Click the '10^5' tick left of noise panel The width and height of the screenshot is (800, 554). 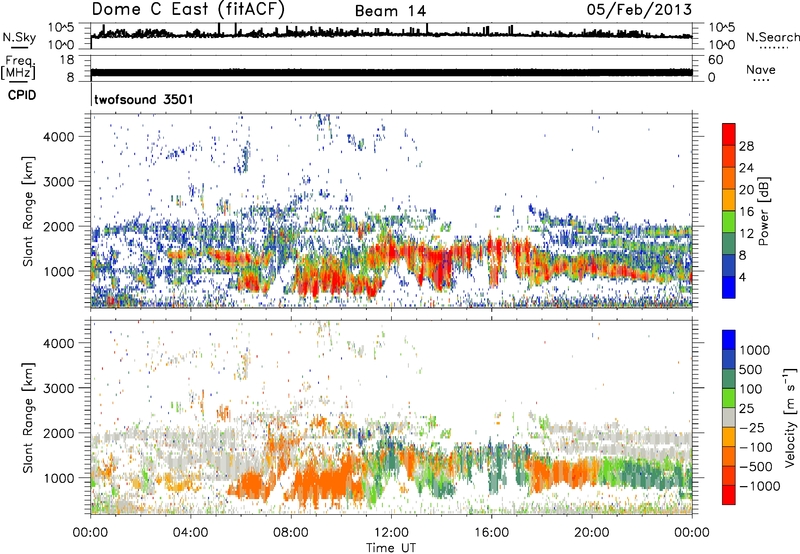61,28
